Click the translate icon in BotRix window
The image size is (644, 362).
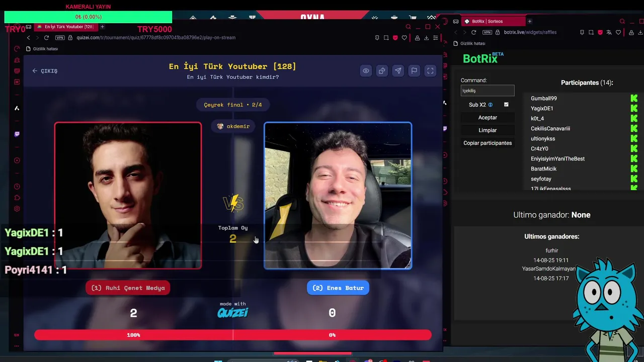click(609, 32)
